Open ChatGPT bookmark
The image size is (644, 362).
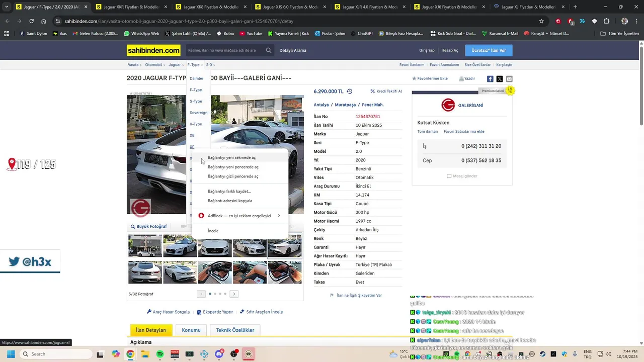pyautogui.click(x=361, y=33)
